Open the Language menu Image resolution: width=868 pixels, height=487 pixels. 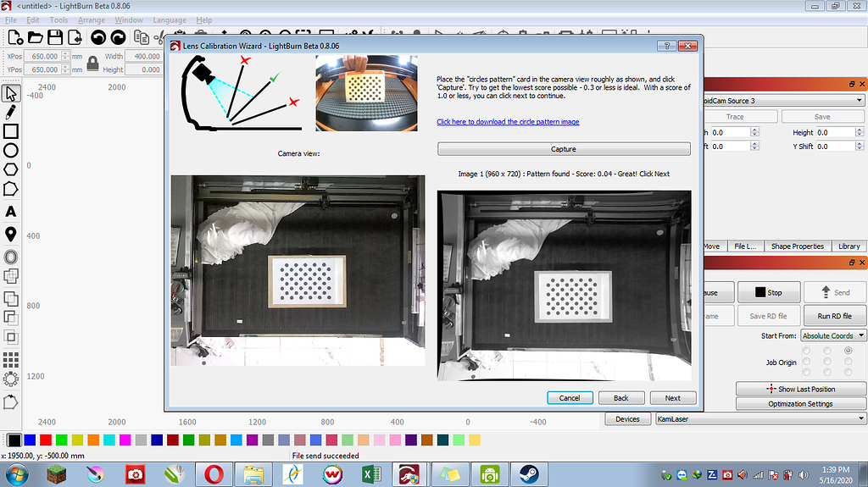point(170,20)
